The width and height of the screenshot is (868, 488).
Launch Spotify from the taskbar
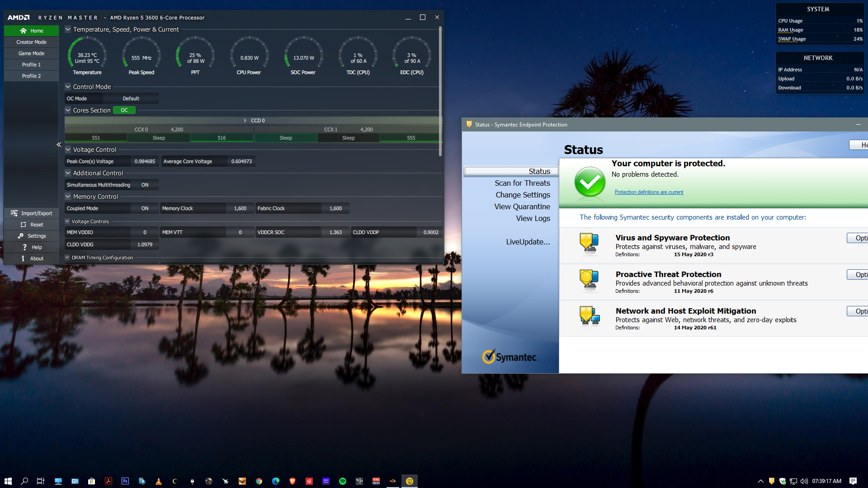(343, 481)
